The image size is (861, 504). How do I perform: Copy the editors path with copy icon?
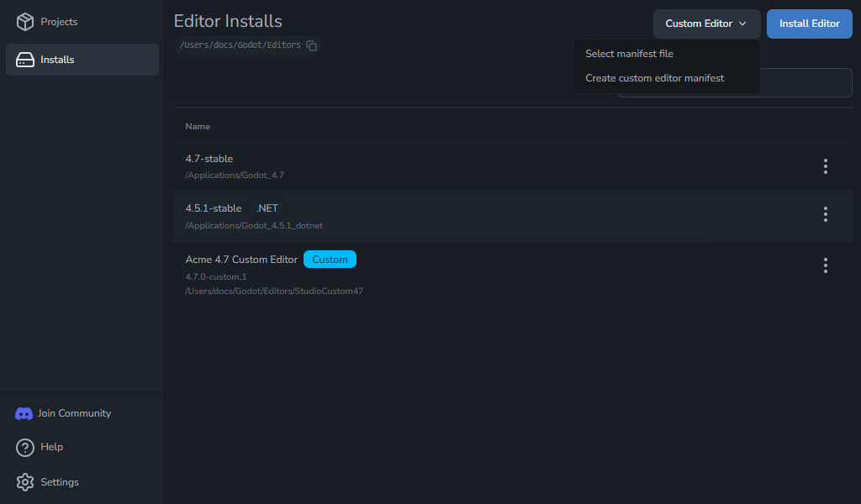pyautogui.click(x=311, y=45)
